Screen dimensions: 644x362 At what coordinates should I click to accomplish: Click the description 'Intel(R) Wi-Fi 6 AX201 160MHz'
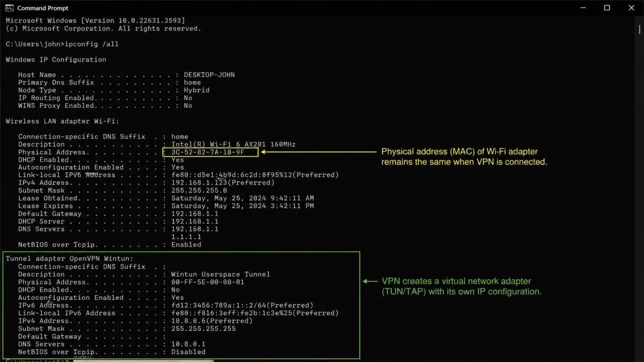tap(233, 144)
